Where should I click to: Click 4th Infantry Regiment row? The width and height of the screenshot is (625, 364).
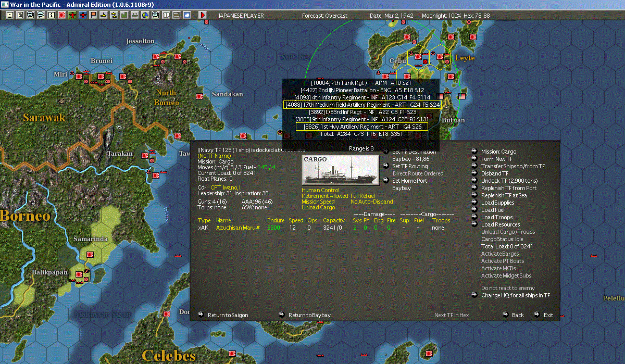tap(362, 97)
